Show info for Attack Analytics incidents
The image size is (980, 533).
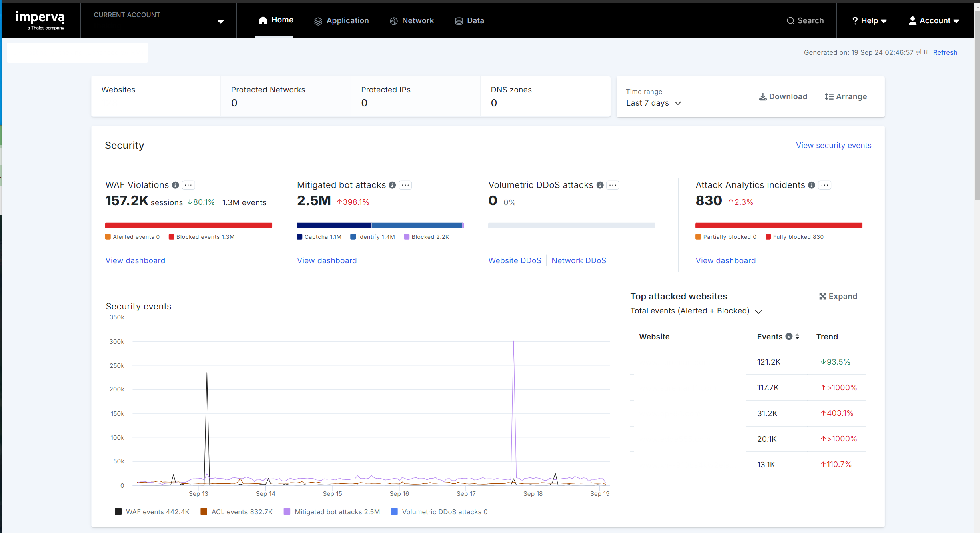coord(812,185)
